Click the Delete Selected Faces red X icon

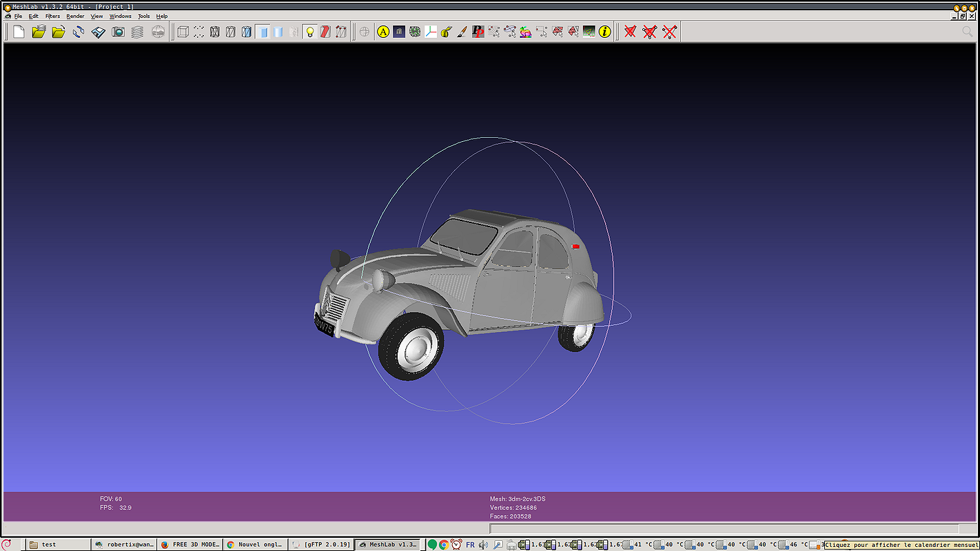[630, 32]
